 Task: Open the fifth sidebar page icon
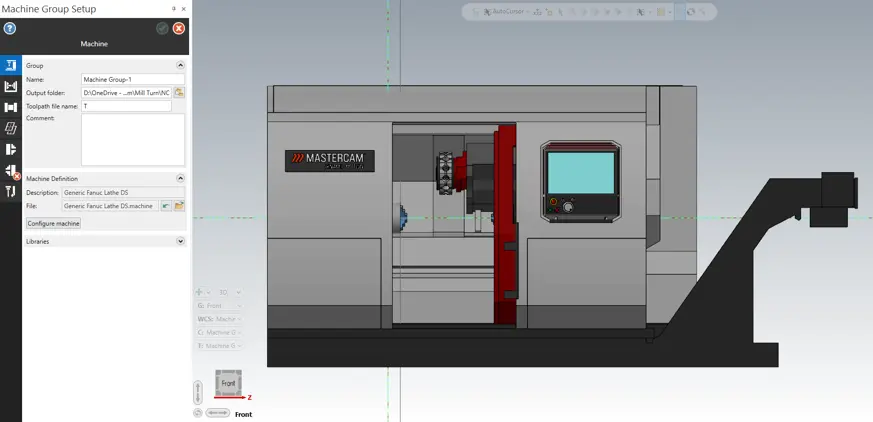click(11, 149)
